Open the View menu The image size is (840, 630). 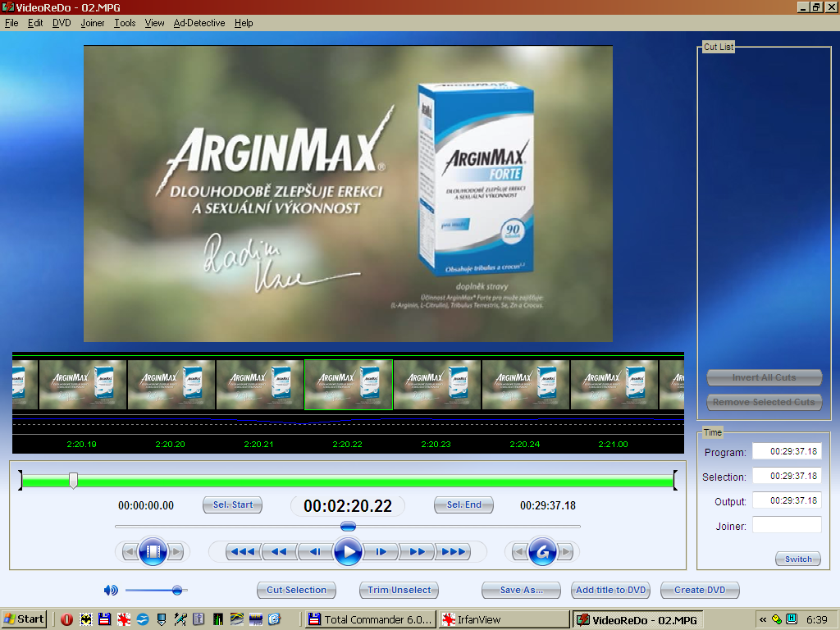click(154, 23)
